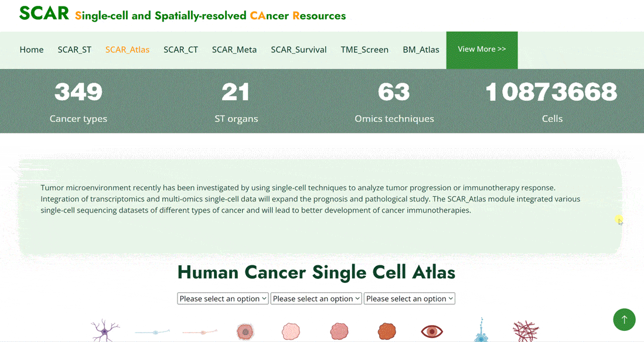Choose the orange-brown blob cell icon
Image resolution: width=644 pixels, height=342 pixels.
387,331
